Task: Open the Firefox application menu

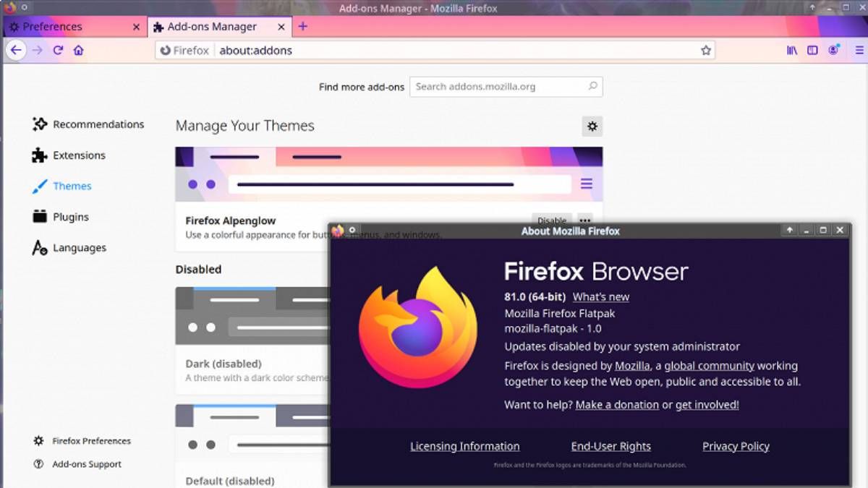Action: coord(857,51)
